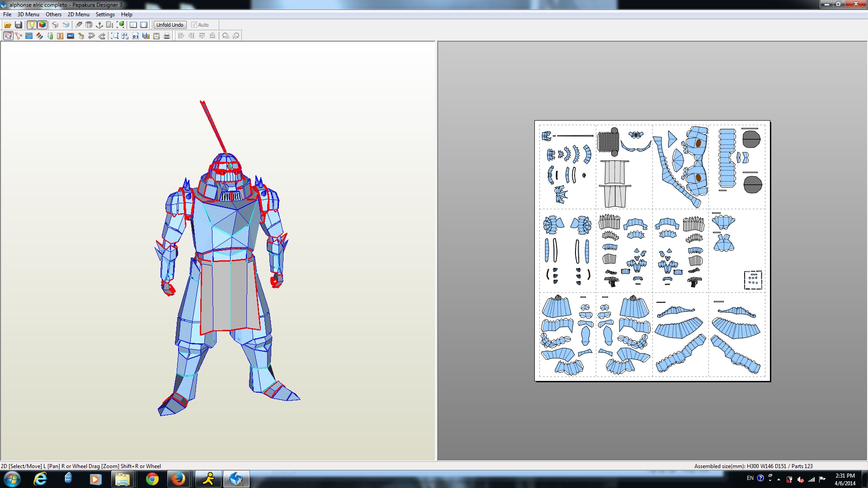Open the 2D Menu
The height and width of the screenshot is (488, 868).
79,14
